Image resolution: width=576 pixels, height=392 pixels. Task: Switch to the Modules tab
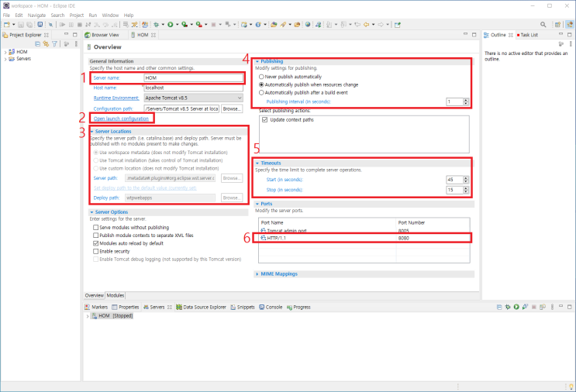coord(116,295)
